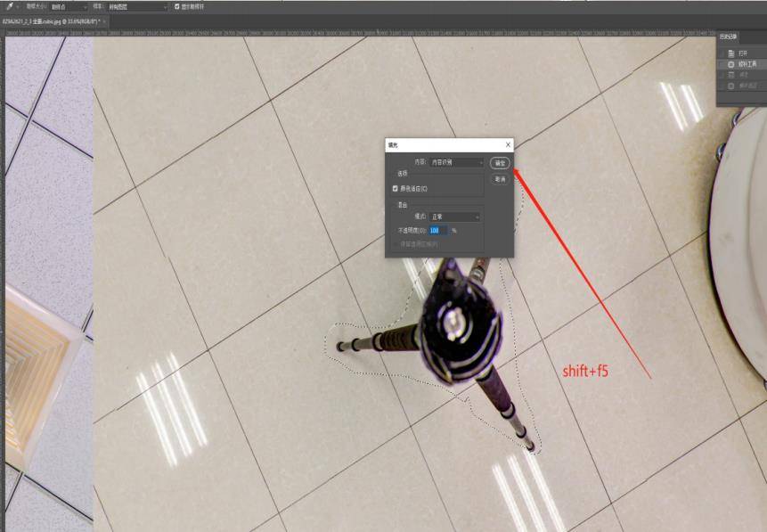Click the second history state icon
The height and width of the screenshot is (532, 767).
point(731,64)
